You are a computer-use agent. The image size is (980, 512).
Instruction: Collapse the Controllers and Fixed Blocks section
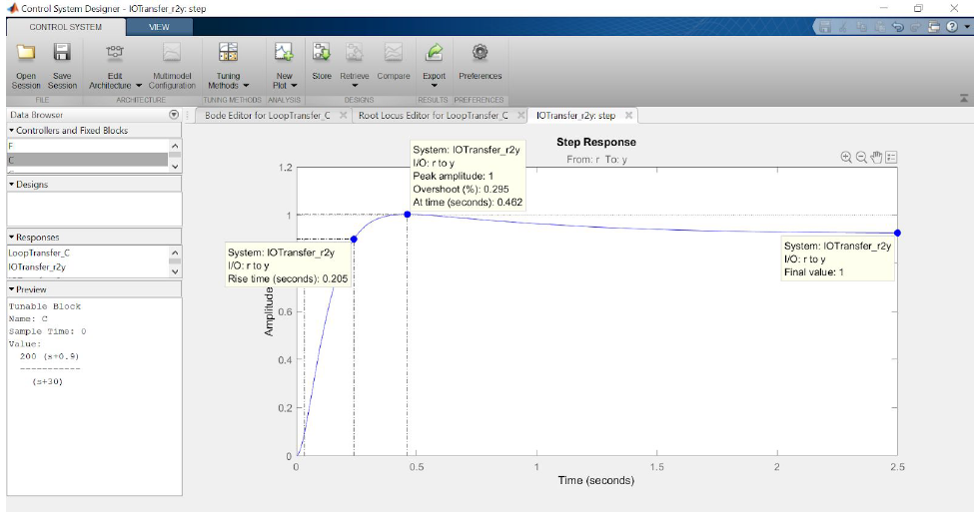(12, 131)
